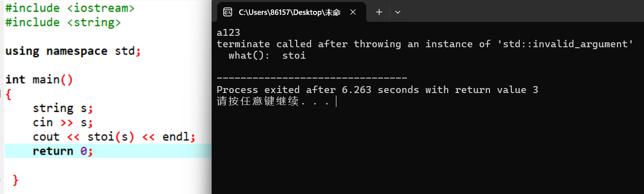Place cursor on #include <string> line

click(x=63, y=22)
